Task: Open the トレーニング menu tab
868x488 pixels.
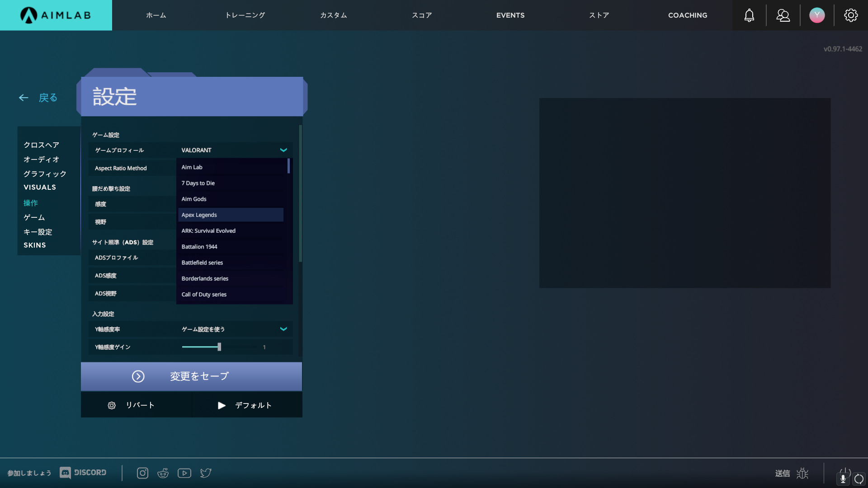Action: pos(245,15)
